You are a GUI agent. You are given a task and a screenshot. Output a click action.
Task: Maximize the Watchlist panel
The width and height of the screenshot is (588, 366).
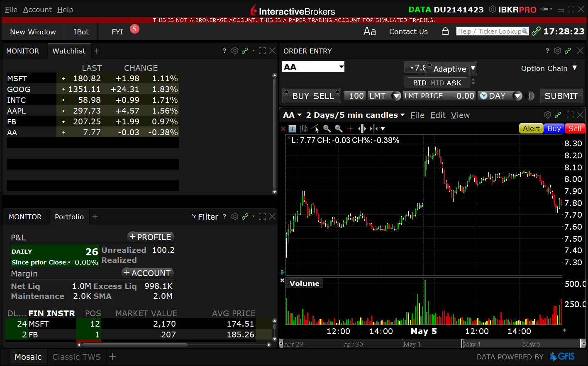pos(262,51)
